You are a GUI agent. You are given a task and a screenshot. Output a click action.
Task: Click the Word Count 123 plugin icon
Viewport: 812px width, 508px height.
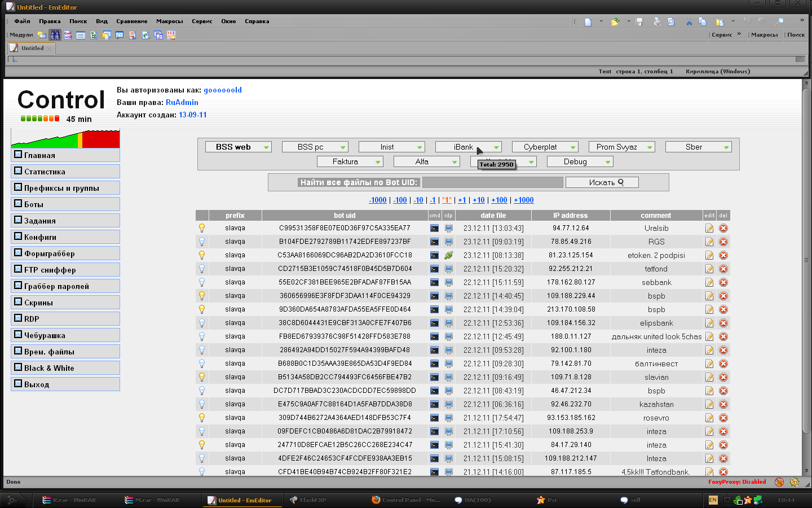pos(171,35)
